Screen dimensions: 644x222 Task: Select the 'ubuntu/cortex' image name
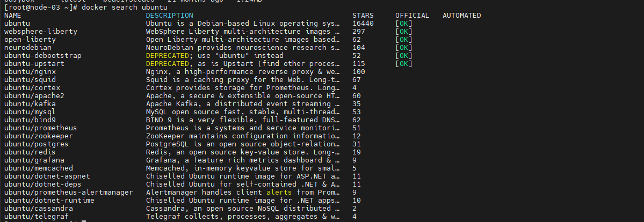32,88
